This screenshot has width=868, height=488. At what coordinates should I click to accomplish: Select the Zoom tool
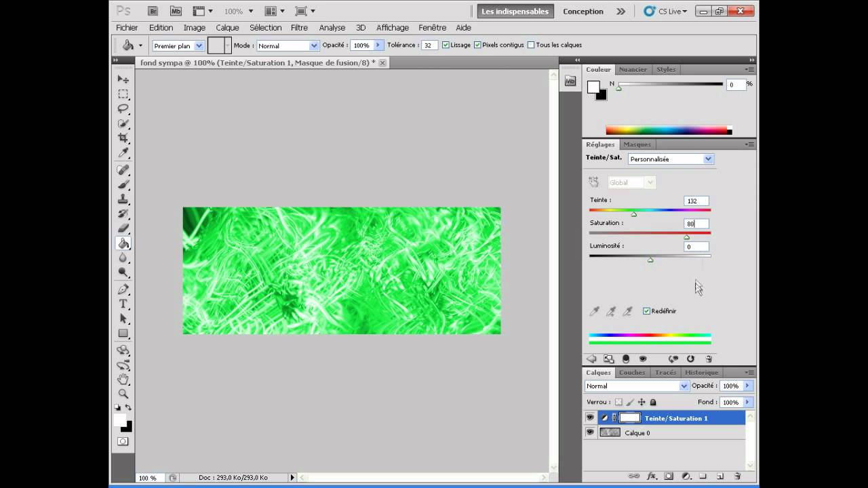pyautogui.click(x=123, y=394)
